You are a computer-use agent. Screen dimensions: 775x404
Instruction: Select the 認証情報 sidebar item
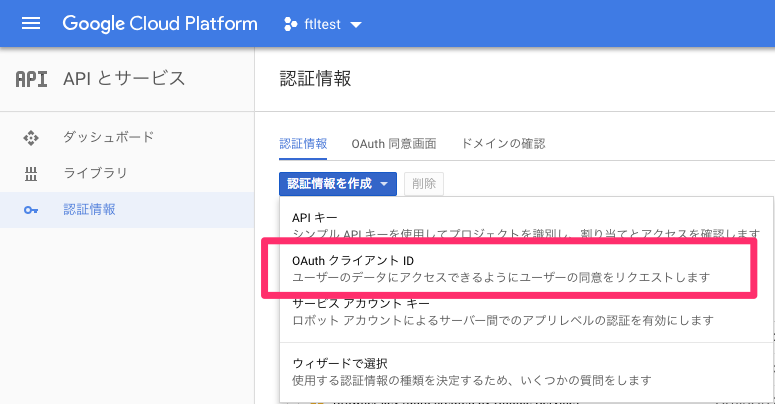point(127,210)
